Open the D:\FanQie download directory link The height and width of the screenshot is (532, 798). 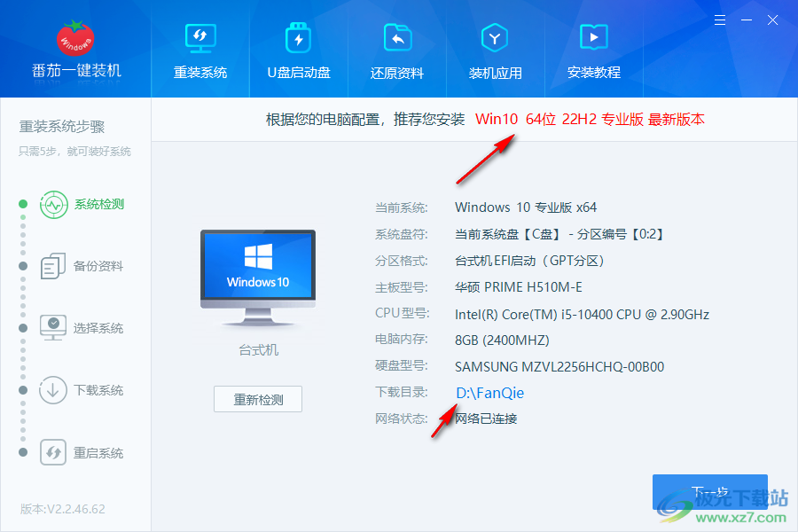[x=490, y=393]
